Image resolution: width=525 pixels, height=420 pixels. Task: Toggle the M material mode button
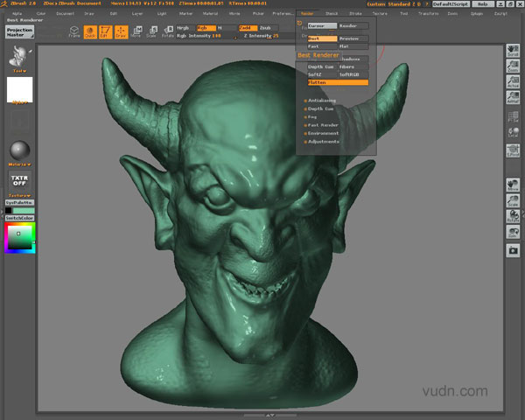click(226, 28)
